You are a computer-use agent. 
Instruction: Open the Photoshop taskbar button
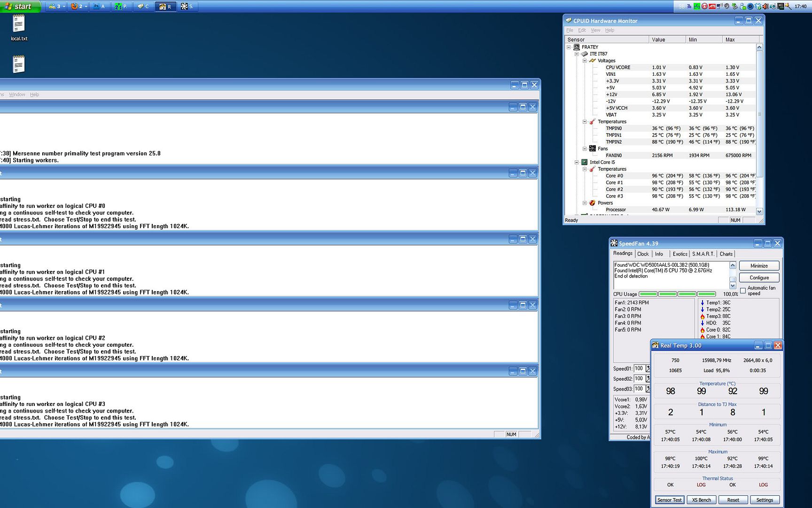coord(99,7)
